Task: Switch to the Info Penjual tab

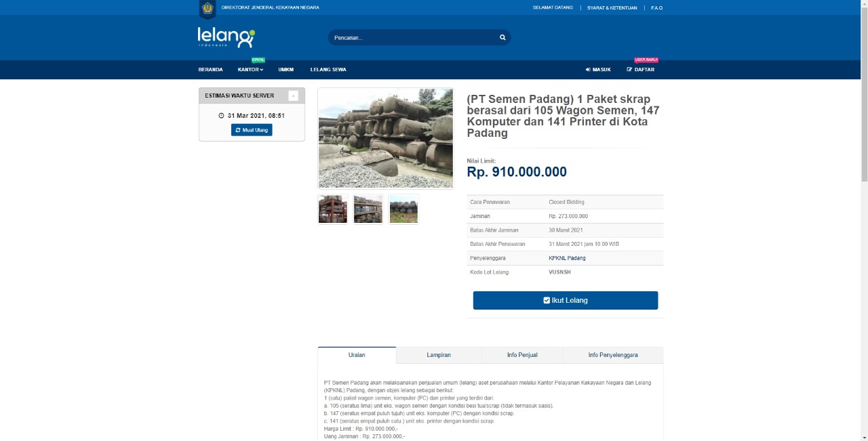Action: pos(522,355)
